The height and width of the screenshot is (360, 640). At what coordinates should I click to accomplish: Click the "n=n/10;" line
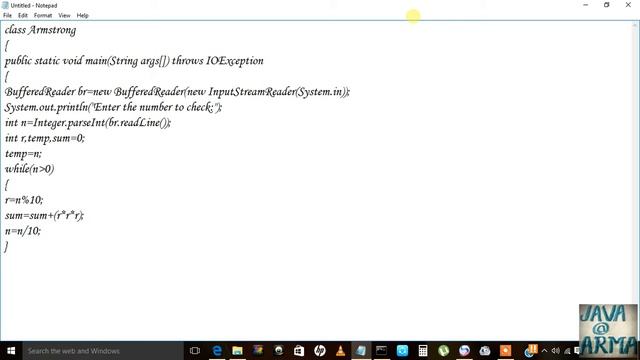[23, 231]
